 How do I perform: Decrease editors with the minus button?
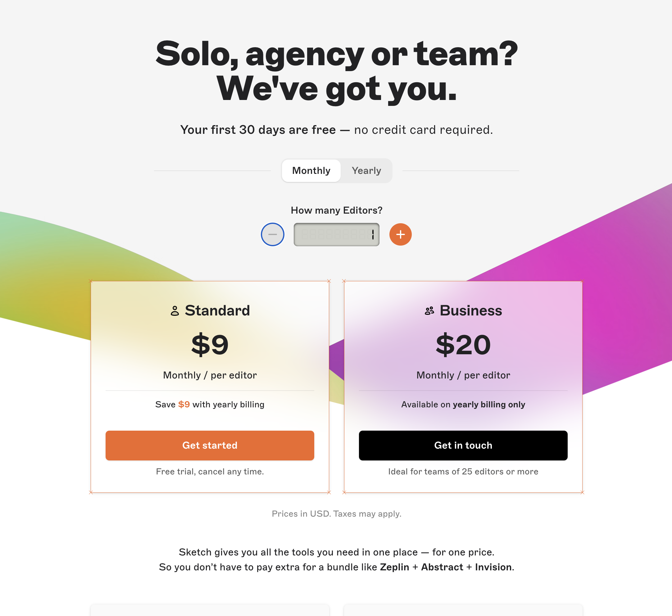coord(272,234)
